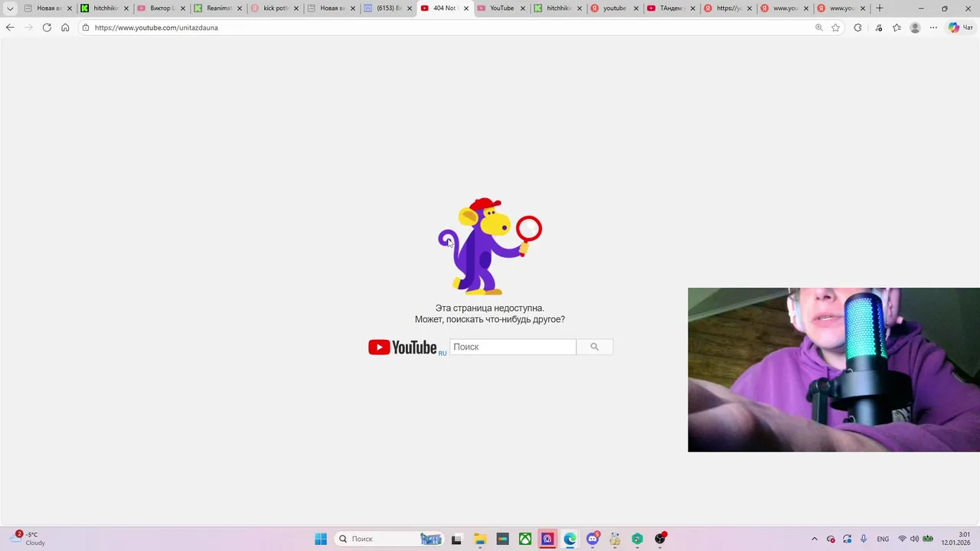Close the 404 Not Found tab

[x=465, y=8]
